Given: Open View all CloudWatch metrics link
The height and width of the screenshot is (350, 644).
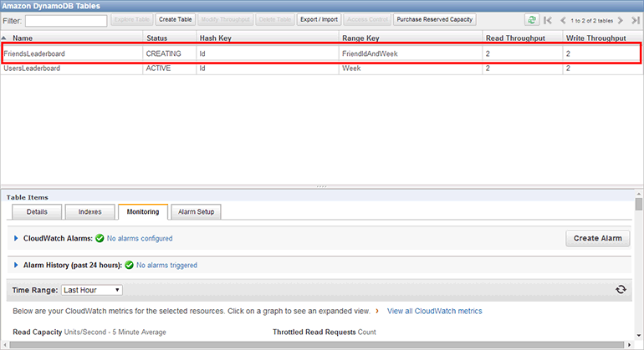Looking at the screenshot, I should 434,311.
